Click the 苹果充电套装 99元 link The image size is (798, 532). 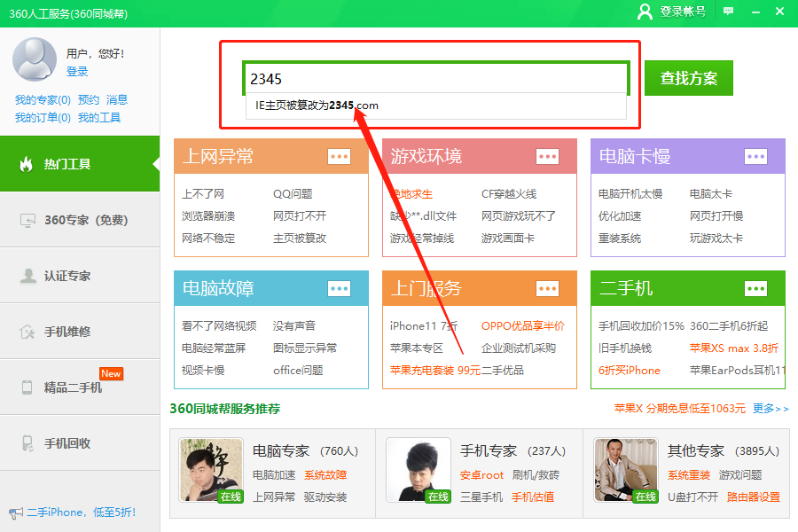(x=435, y=370)
